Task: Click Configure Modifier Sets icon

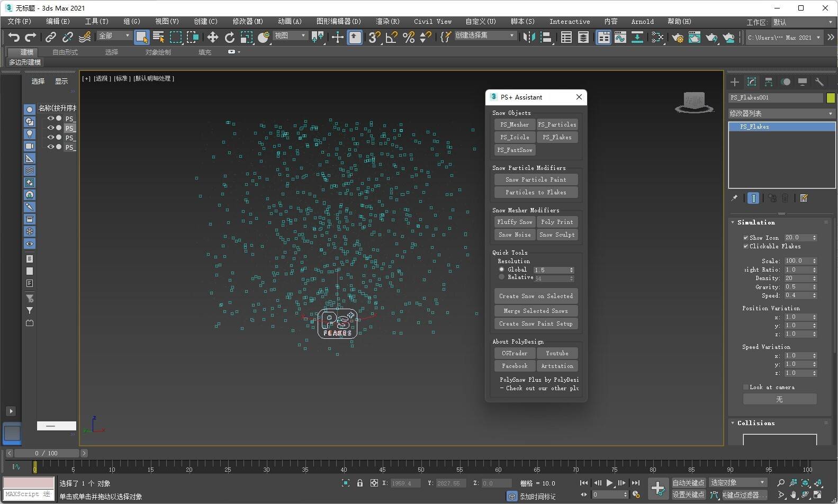Action: [x=804, y=198]
